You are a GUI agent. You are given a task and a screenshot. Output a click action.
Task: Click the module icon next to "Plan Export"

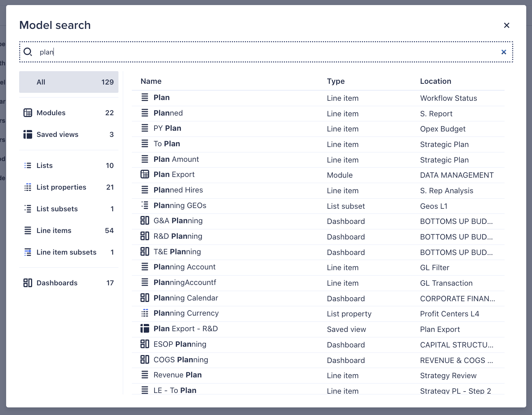click(145, 174)
